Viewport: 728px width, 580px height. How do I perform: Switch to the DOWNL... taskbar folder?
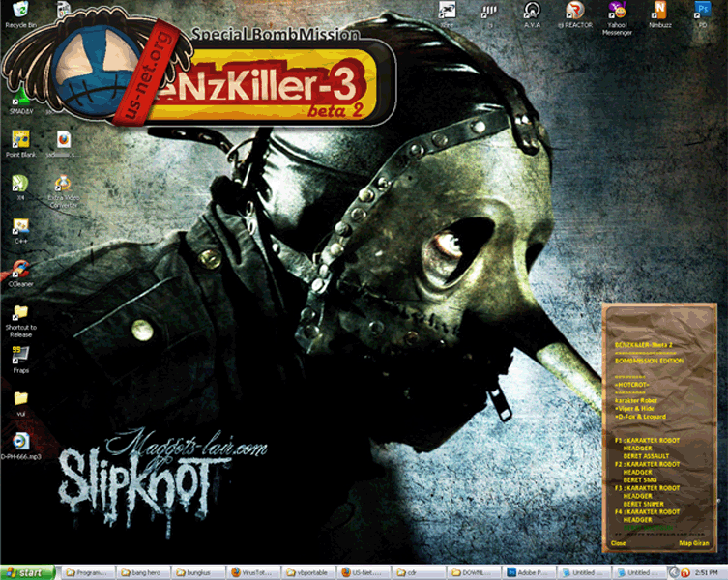pyautogui.click(x=474, y=573)
